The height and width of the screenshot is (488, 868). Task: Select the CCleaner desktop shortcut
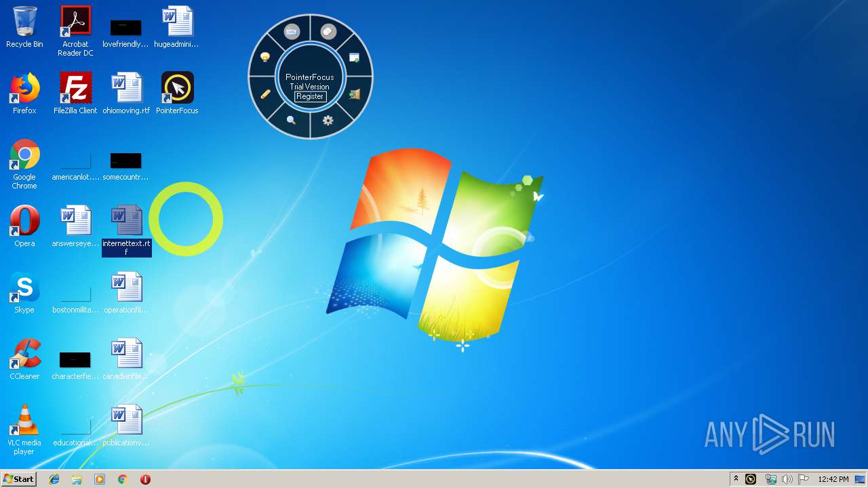[x=24, y=360]
